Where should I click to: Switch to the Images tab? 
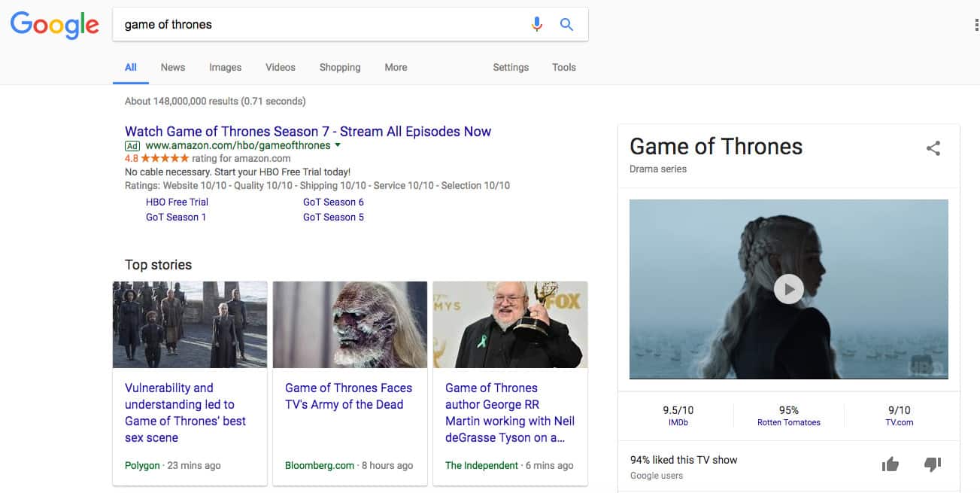pos(226,67)
